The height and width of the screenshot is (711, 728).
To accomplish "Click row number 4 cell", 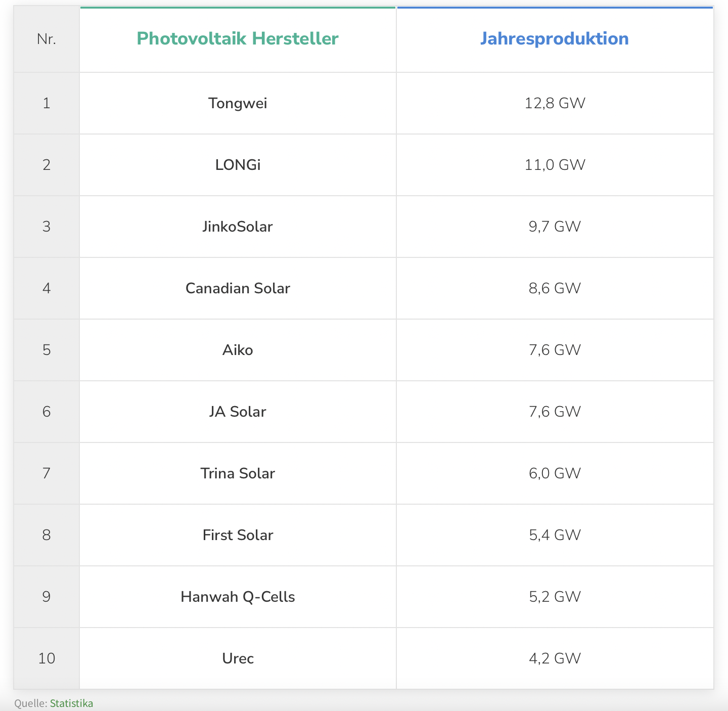I will pos(47,288).
